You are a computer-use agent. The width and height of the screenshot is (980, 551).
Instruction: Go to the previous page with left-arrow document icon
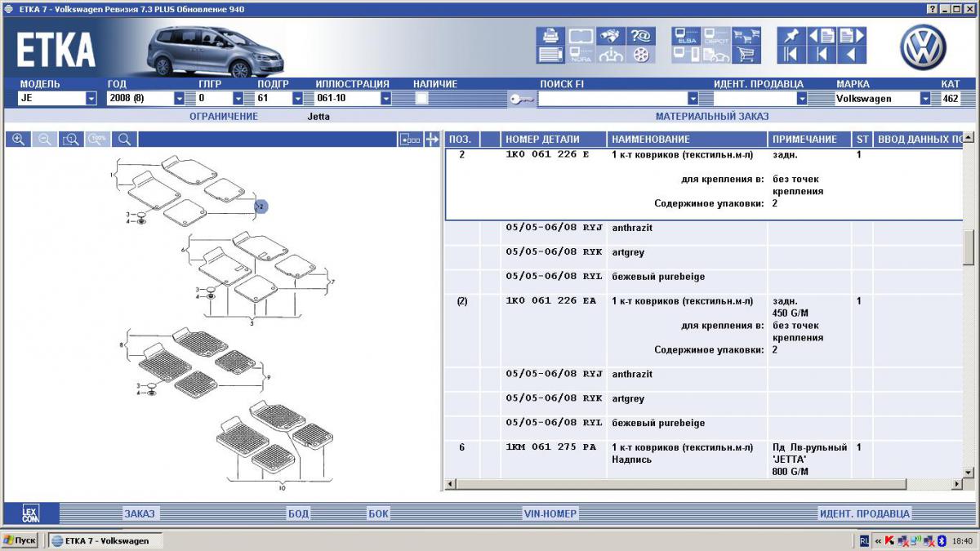pyautogui.click(x=821, y=36)
